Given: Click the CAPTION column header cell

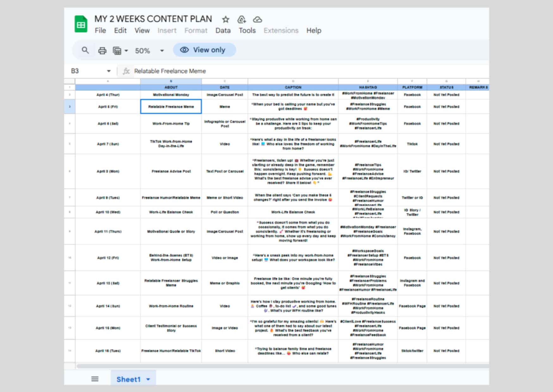Looking at the screenshot, I should click(x=293, y=87).
